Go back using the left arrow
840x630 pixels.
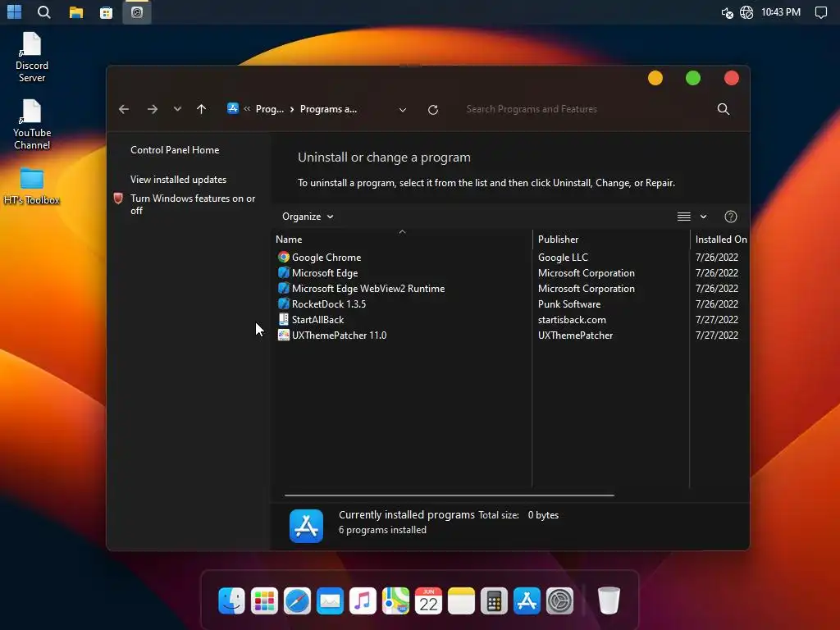[124, 109]
